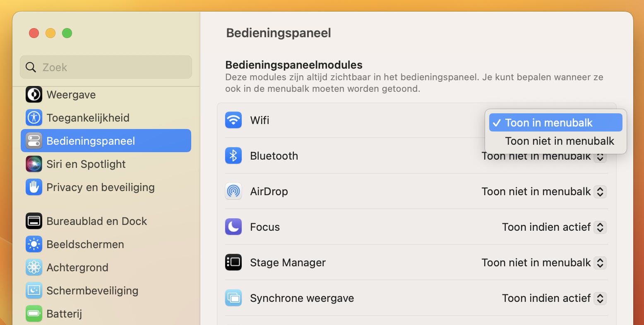Click the Bluetooth module icon

click(x=233, y=156)
